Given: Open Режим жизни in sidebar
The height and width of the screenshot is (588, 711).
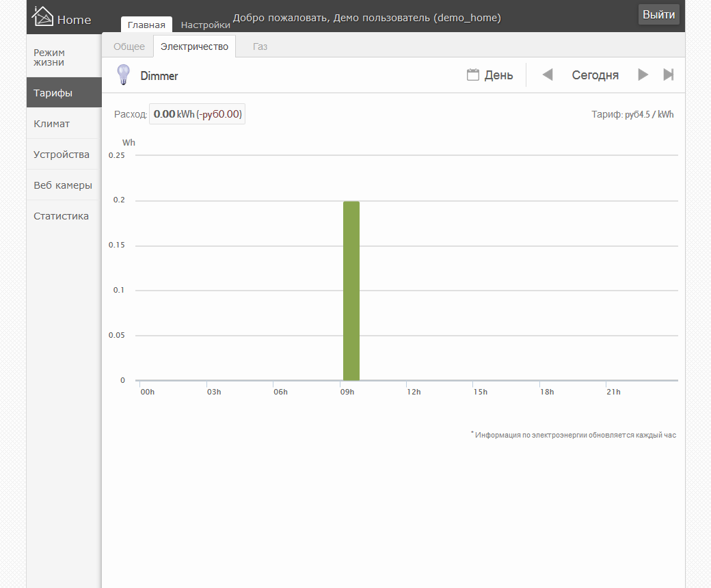Looking at the screenshot, I should 64,57.
